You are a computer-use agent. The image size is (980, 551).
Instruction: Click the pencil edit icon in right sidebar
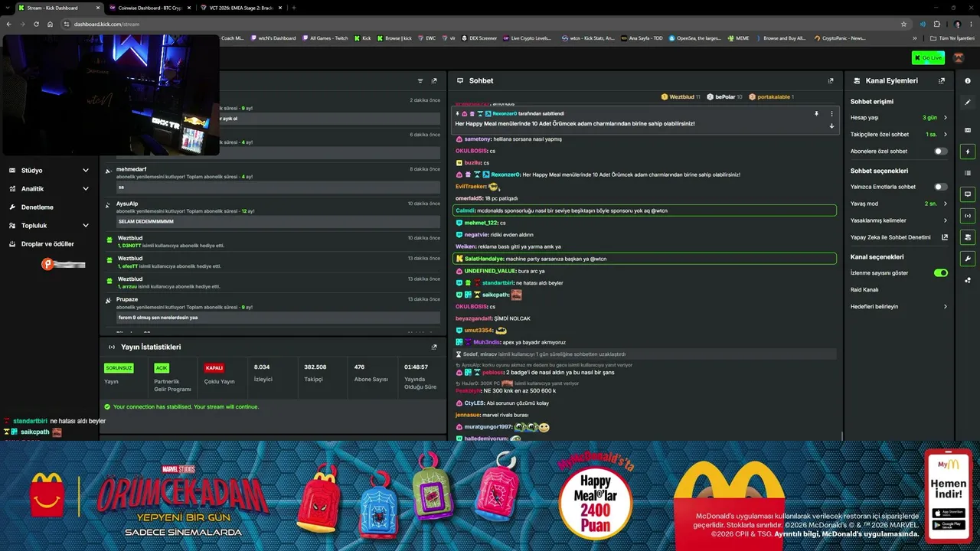968,102
